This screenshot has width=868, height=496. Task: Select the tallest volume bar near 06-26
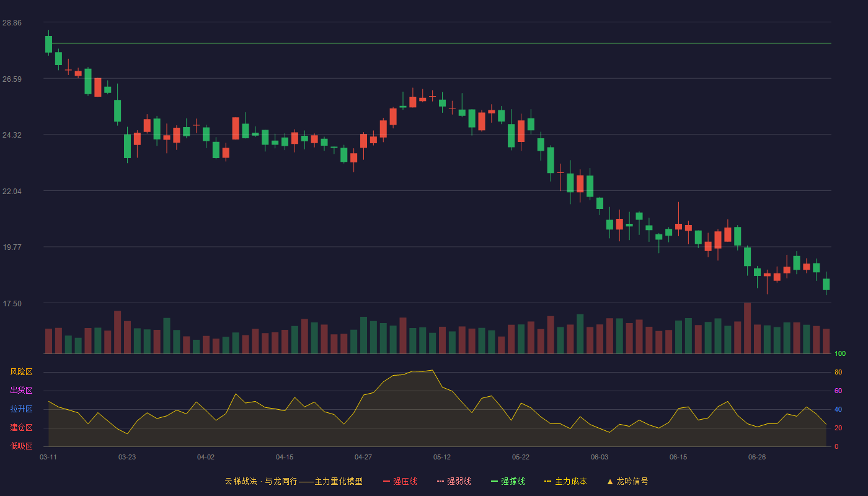747,328
